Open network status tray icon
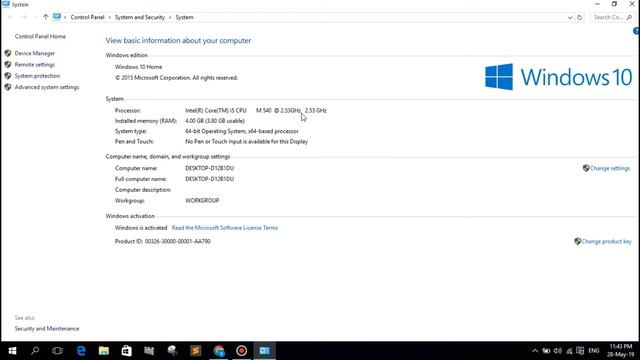Screen dimensions: 640x360 point(569,351)
